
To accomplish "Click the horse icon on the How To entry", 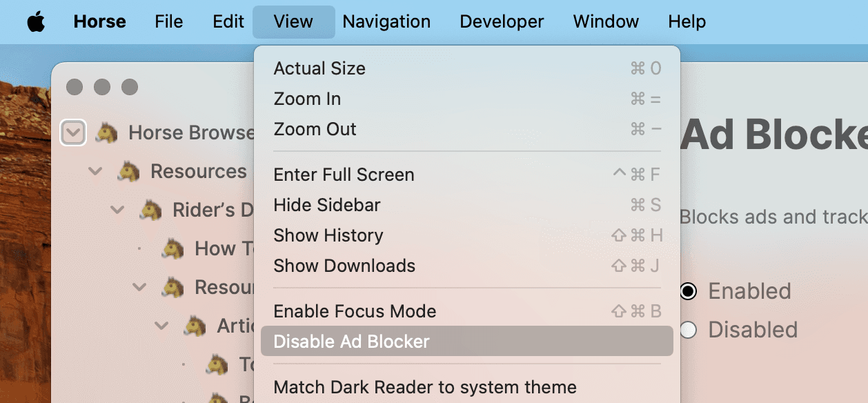I will point(175,248).
